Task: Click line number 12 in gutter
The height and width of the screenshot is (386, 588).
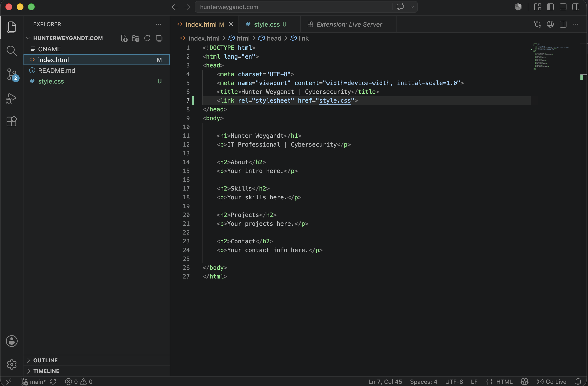Action: click(186, 144)
